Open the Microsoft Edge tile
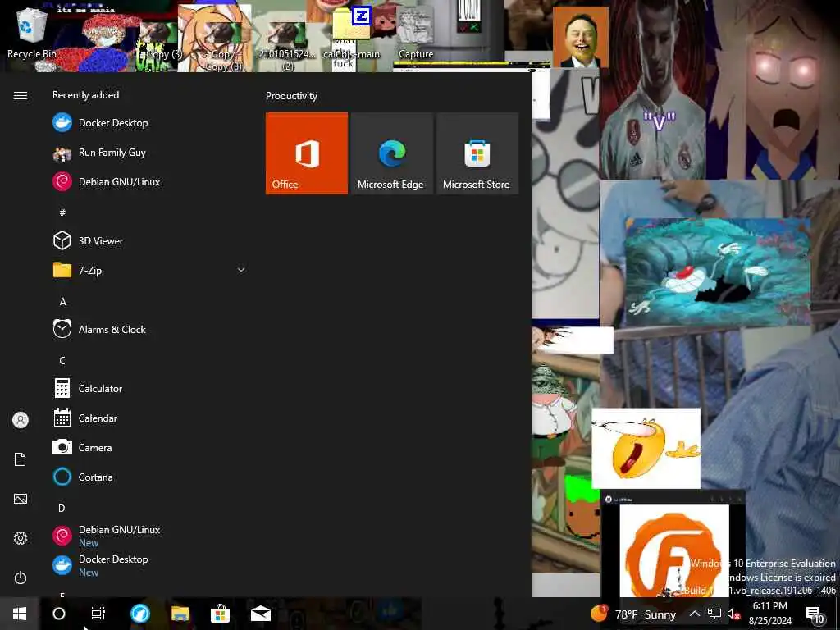840x630 pixels. 391,153
